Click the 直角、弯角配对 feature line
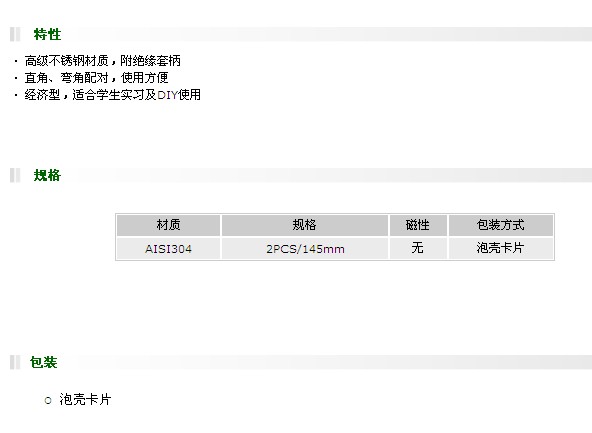 [96, 78]
